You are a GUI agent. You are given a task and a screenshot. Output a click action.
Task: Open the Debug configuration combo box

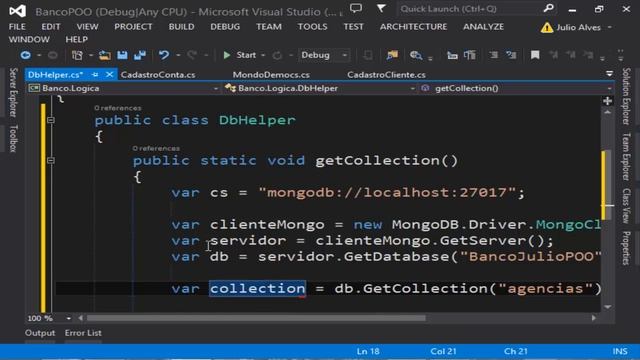pyautogui.click(x=323, y=55)
